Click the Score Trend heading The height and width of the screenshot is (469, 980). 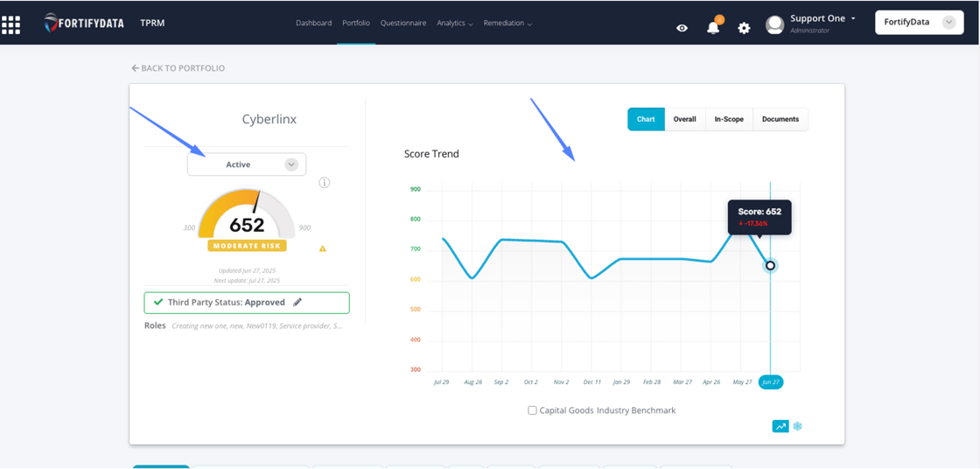click(x=431, y=154)
